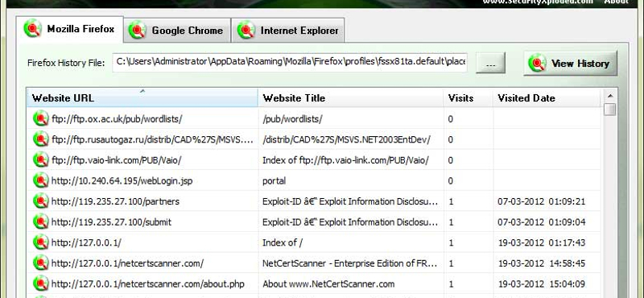Click the NetCertScanner - Enterprise Edition title cell
This screenshot has height=298, width=644.
pos(350,263)
